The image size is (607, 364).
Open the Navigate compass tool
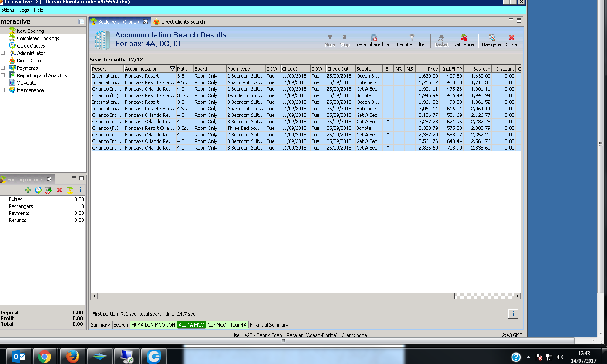tap(491, 41)
